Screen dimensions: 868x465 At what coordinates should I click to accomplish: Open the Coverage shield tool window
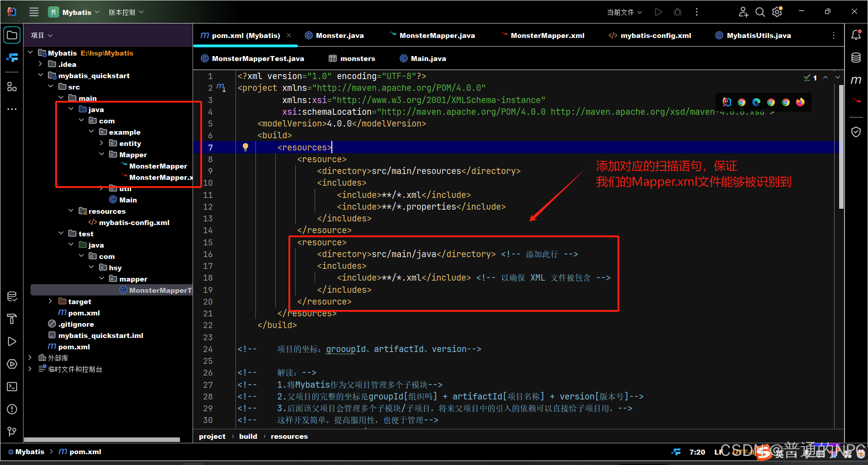[856, 132]
